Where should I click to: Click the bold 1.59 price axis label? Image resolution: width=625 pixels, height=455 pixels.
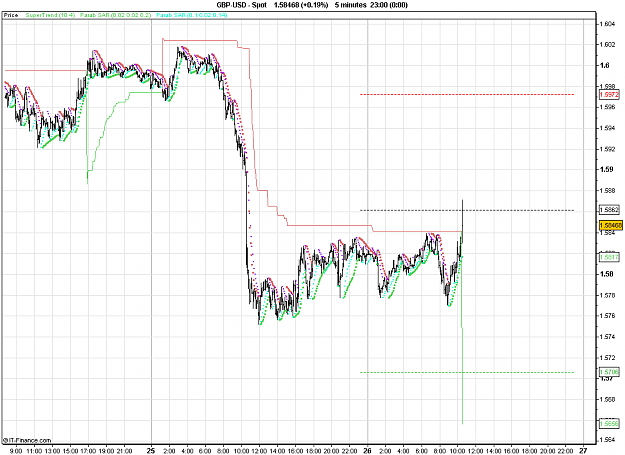(x=607, y=169)
